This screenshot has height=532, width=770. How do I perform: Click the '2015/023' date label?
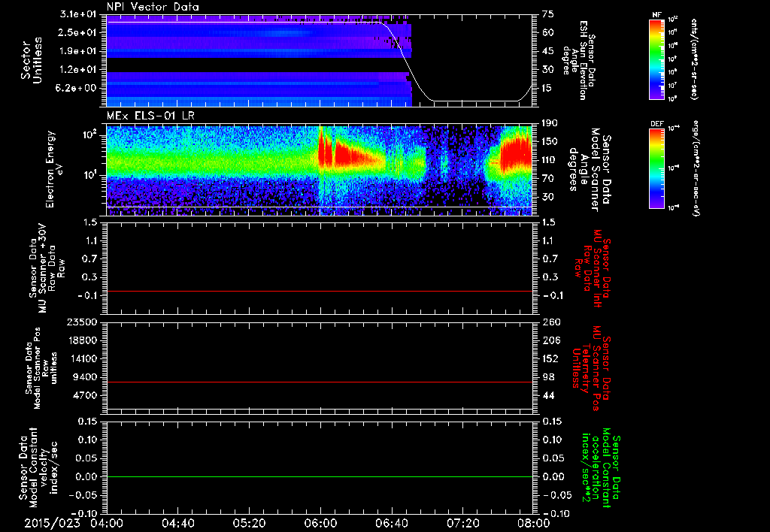(52, 523)
